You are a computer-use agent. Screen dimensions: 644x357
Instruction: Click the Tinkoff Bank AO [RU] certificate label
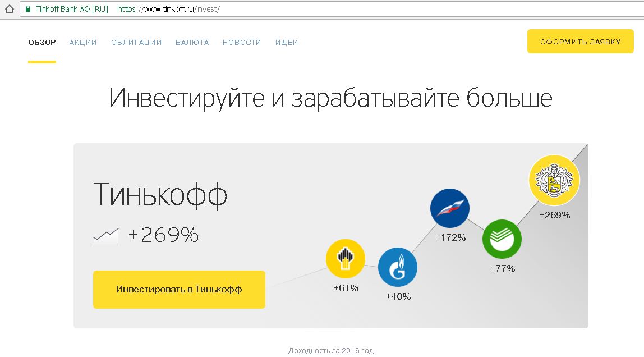71,9
